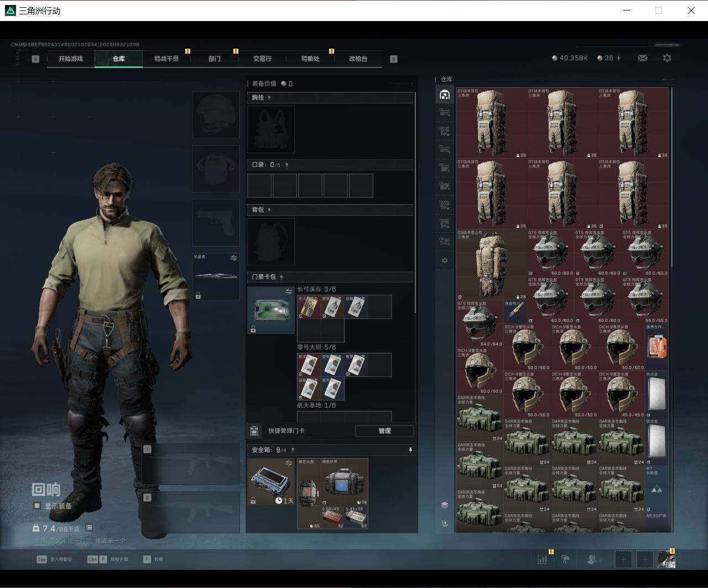Screen dimensions: 708x588
Task: Select the knife item beside the GT5 helmet
Action: (x=515, y=313)
